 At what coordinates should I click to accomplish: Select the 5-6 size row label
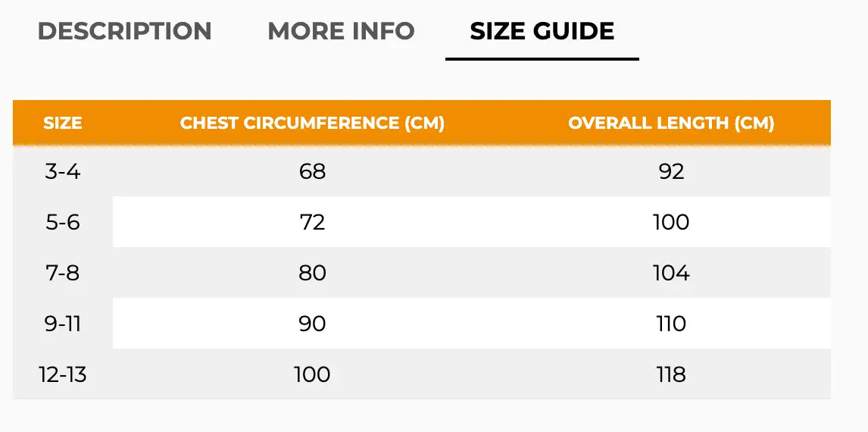point(63,222)
